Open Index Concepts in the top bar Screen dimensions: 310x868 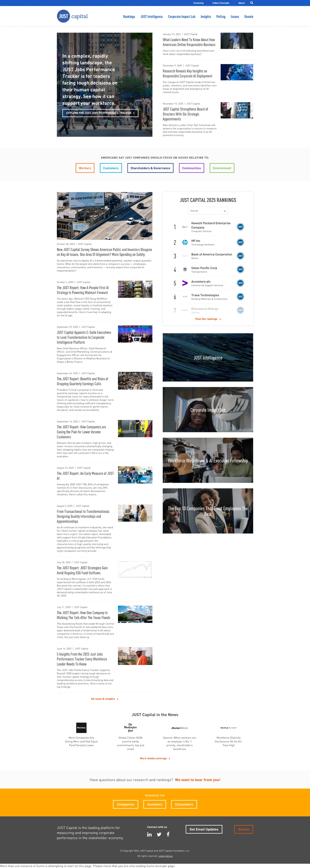[x=221, y=3]
